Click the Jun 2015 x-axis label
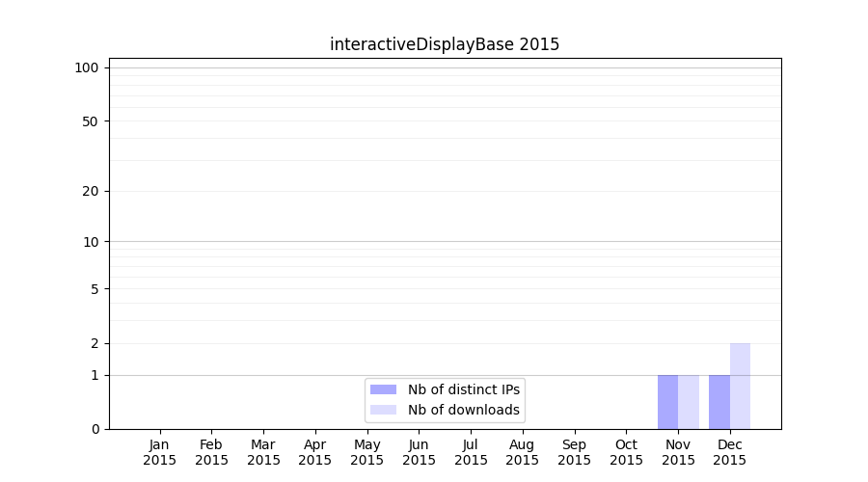The image size is (868, 482). click(419, 452)
